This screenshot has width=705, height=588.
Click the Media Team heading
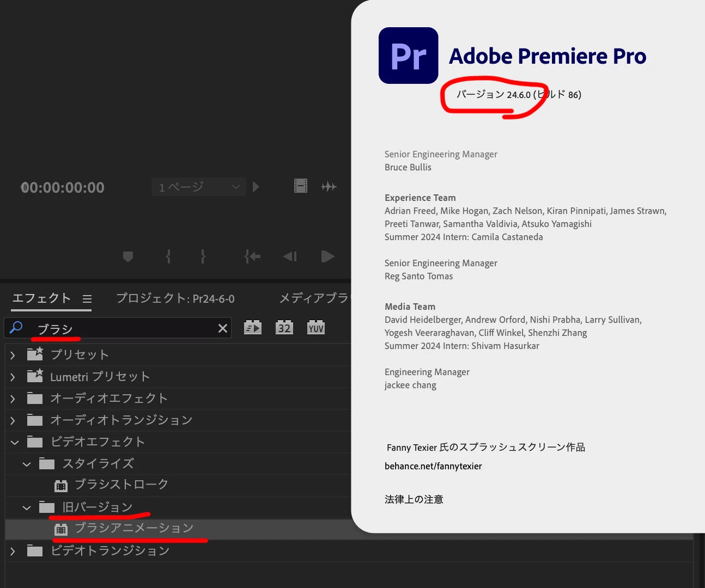point(410,307)
